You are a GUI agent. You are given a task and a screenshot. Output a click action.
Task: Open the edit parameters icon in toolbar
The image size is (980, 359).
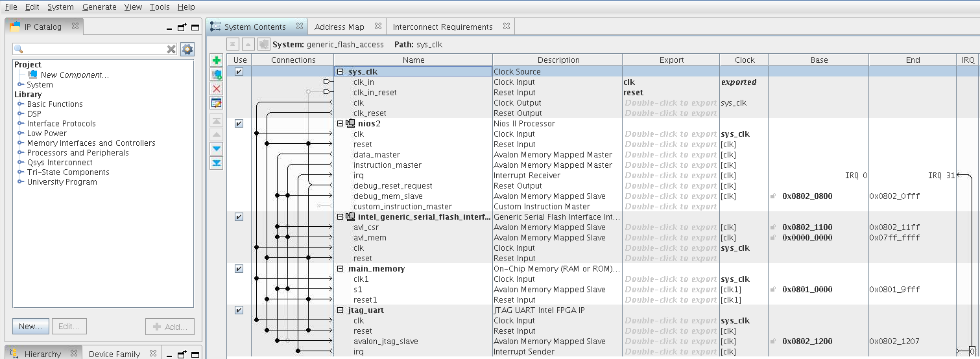(x=217, y=103)
